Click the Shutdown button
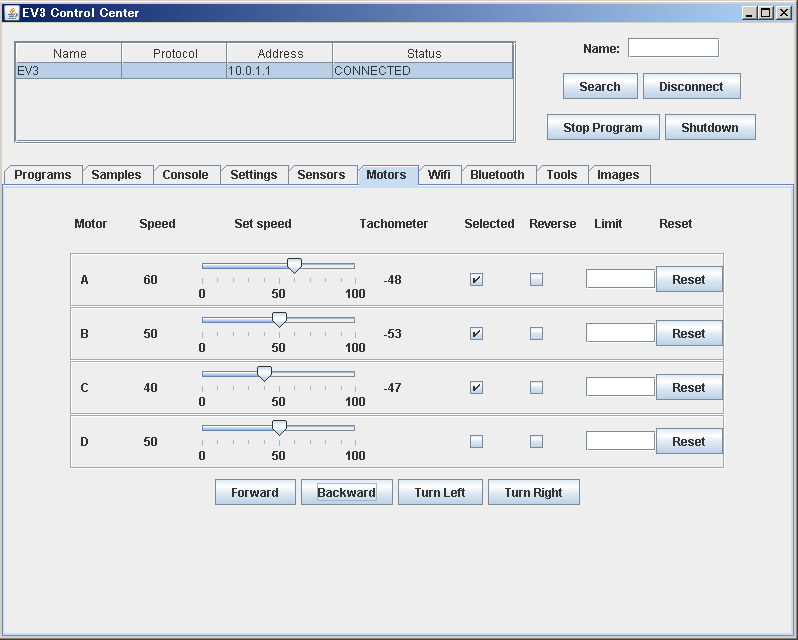The width and height of the screenshot is (798, 640). 710,127
